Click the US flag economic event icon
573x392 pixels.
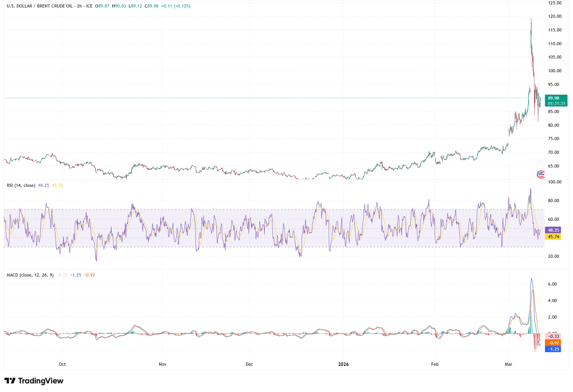[x=541, y=174]
